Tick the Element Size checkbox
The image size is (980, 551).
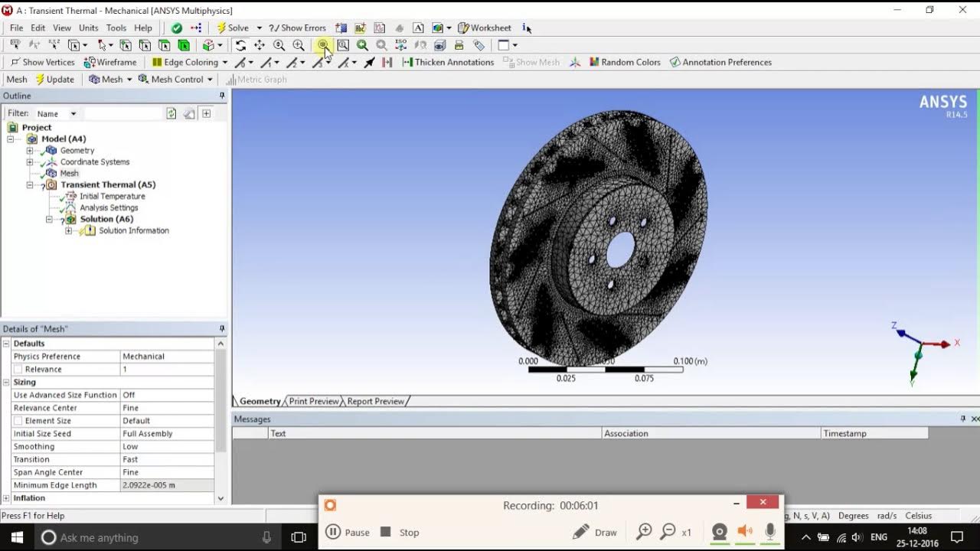pos(18,421)
